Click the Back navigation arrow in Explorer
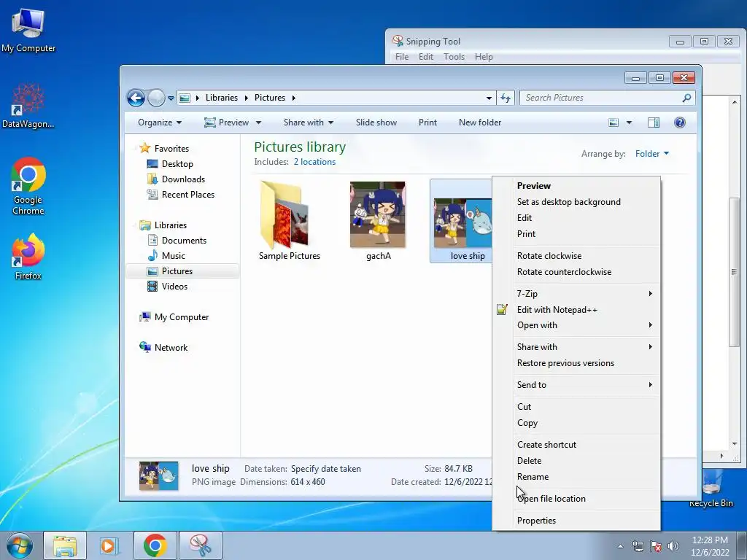Screen dimensions: 747x560 pyautogui.click(x=136, y=98)
